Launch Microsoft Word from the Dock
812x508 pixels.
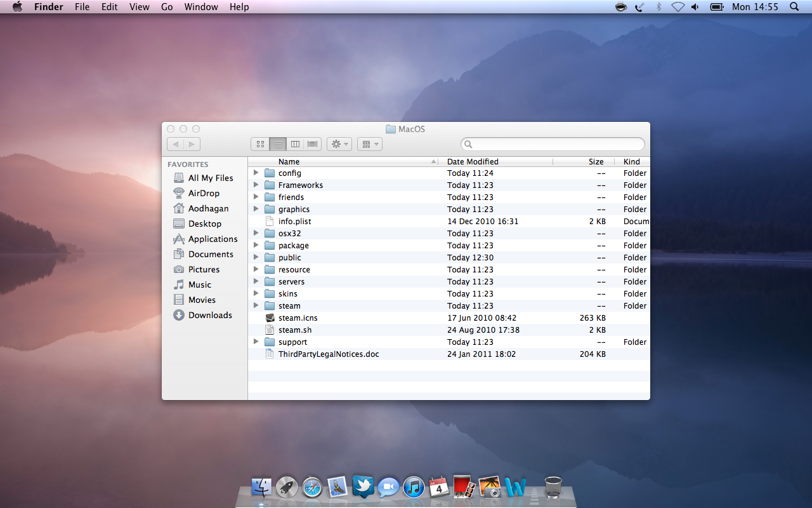(x=516, y=488)
